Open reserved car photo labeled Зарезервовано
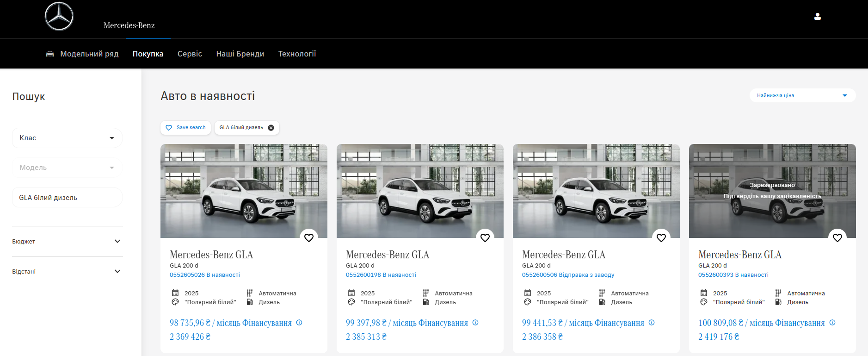868x356 pixels. click(772, 191)
